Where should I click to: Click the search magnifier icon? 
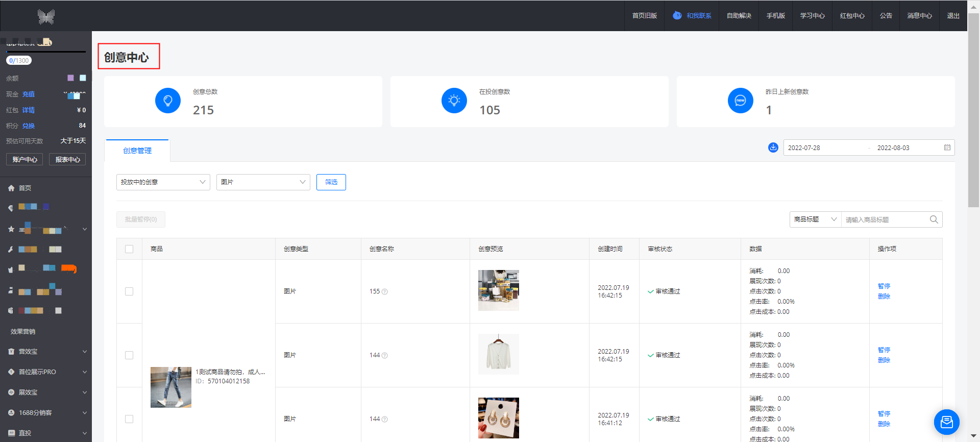(x=934, y=219)
